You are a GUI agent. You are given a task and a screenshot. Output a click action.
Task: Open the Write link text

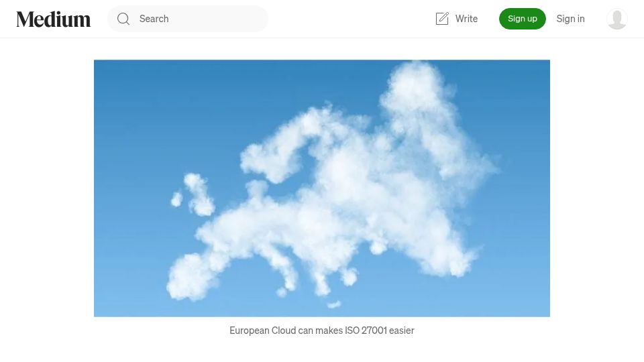tap(466, 19)
